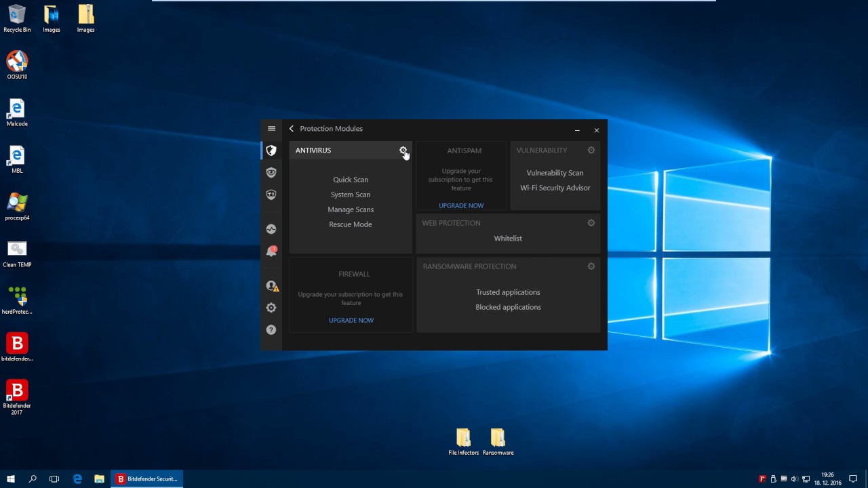Open the Activity pulse icon
The width and height of the screenshot is (868, 488).
point(271,228)
